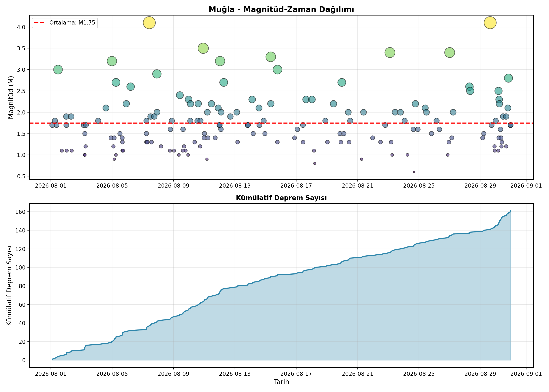Screen dimensions: 549x392
Task: Click "2026-09-01" under the cumulative chart
Action: click(526, 374)
